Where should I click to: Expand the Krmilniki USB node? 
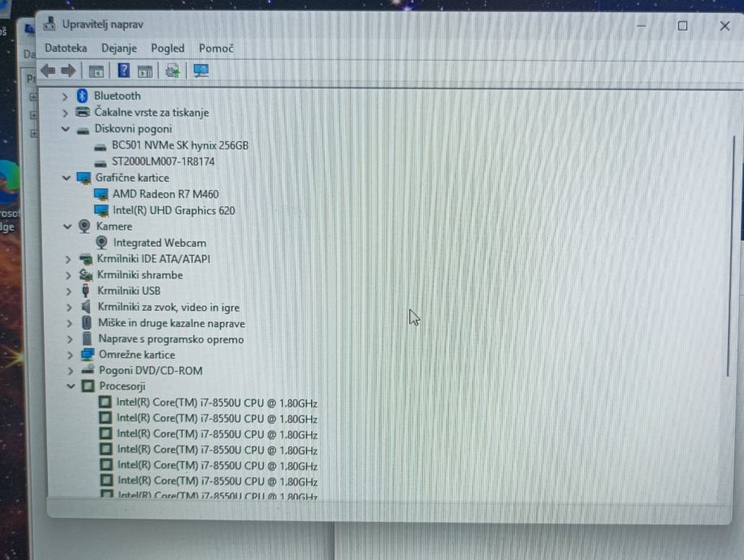[x=68, y=291]
